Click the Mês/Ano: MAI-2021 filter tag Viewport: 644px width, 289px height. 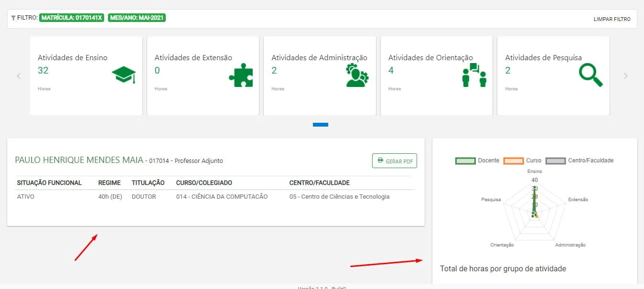coord(137,18)
